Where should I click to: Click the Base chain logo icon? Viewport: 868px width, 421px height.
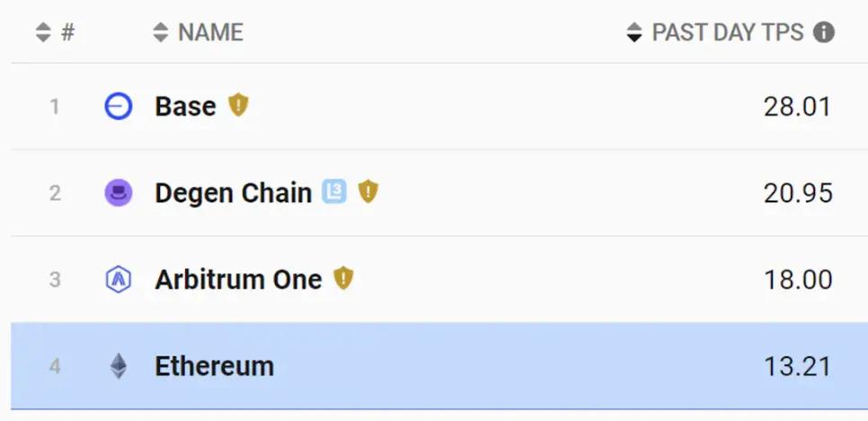[119, 107]
